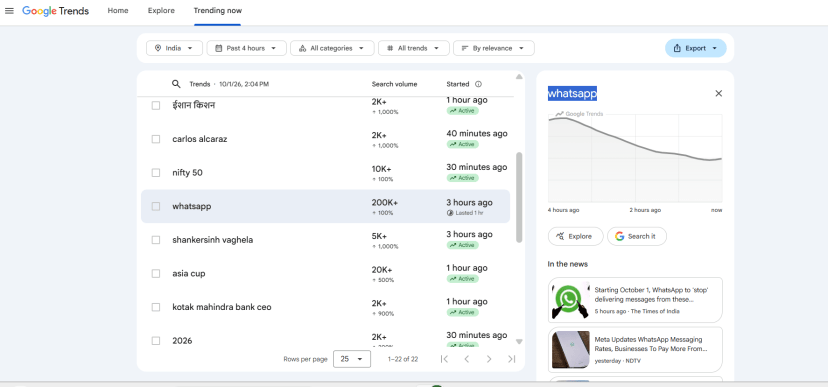
Task: Go to the next page of results
Action: click(489, 359)
